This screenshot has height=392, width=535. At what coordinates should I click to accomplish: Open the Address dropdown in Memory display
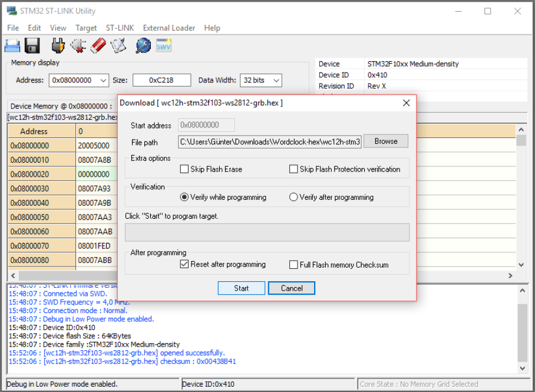click(103, 81)
